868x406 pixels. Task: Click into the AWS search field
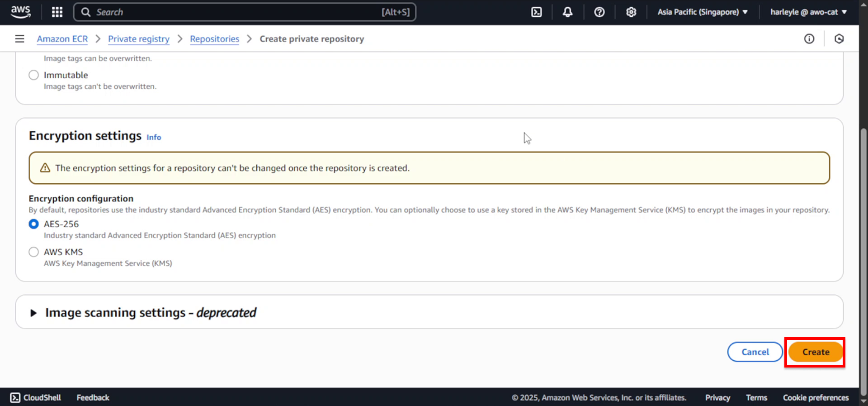(x=245, y=12)
